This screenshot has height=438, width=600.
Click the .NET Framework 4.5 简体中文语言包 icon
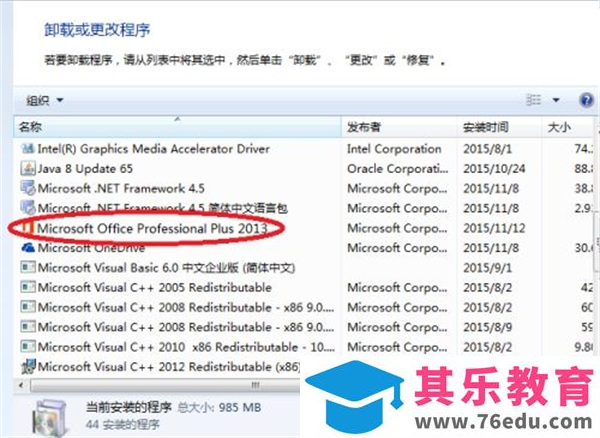[x=28, y=208]
